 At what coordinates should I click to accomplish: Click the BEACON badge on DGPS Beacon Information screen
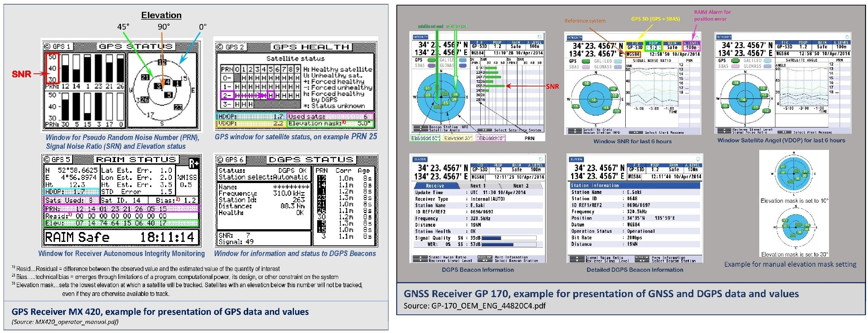(420, 159)
